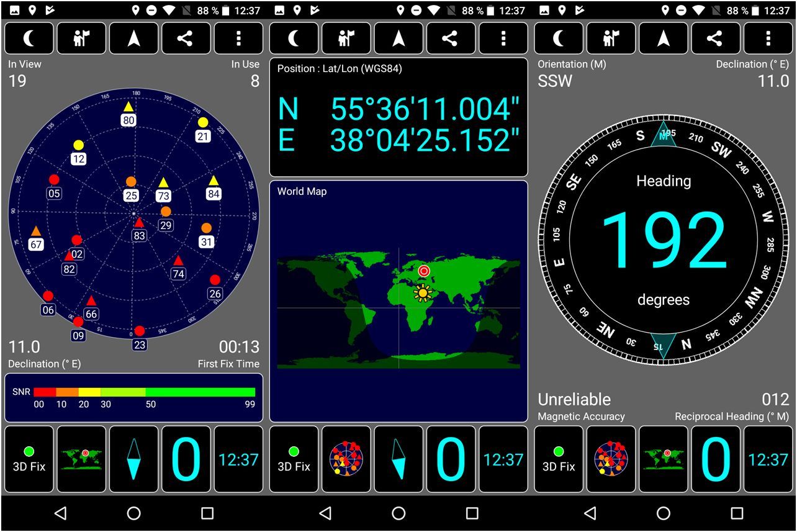Toggle night mode moon on compass screen

tap(559, 38)
